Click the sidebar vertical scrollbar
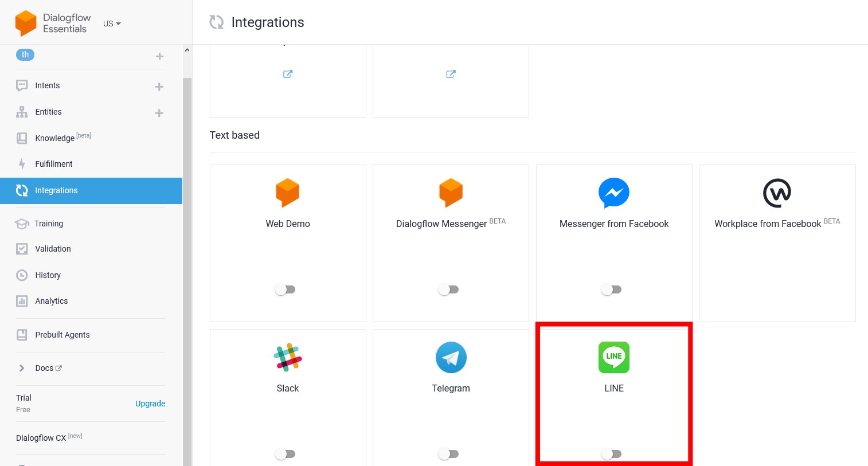Image resolution: width=868 pixels, height=466 pixels. point(187,272)
